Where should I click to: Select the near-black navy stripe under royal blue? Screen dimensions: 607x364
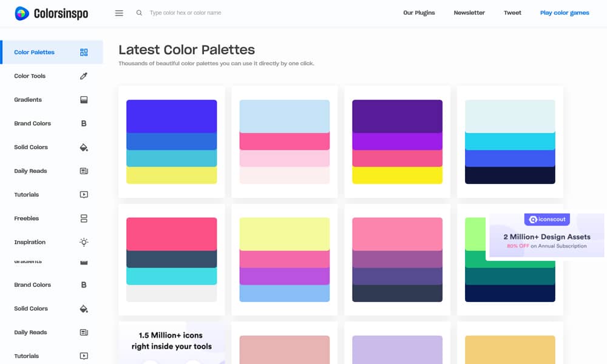tap(510, 175)
